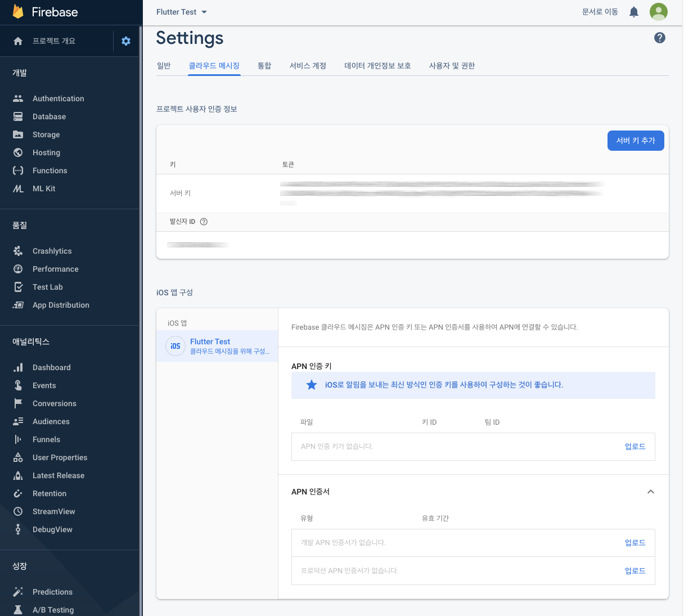Click the Storage folder icon
Viewport: 684px width, 616px height.
pyautogui.click(x=18, y=134)
